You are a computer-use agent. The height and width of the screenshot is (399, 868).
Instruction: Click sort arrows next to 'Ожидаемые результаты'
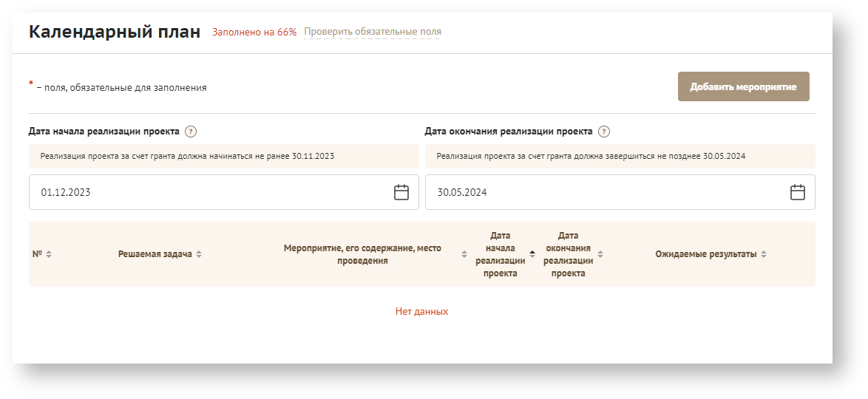click(x=764, y=254)
